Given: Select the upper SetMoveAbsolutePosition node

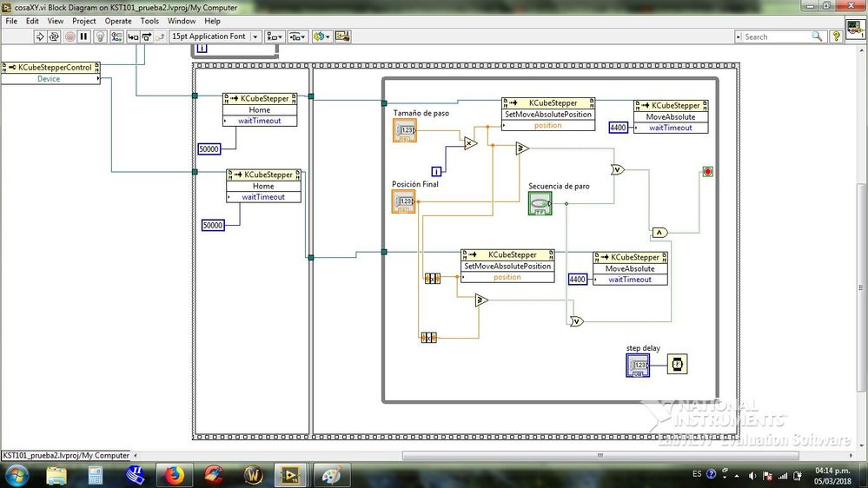Looking at the screenshot, I should [x=548, y=115].
